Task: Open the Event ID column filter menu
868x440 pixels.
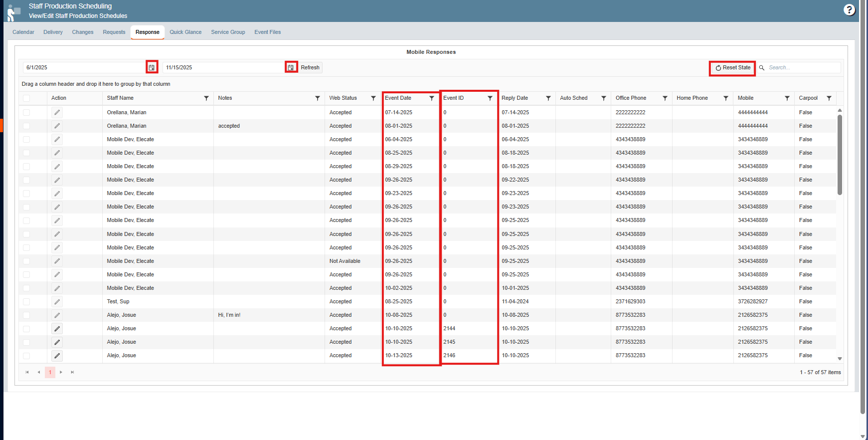Action: tap(490, 98)
